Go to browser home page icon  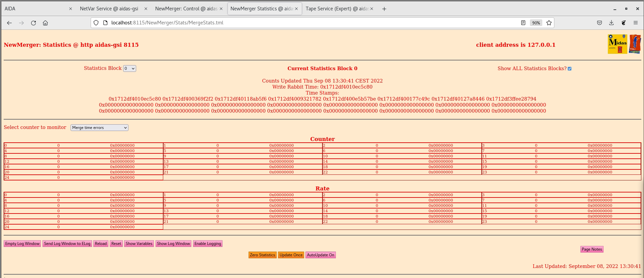click(x=45, y=23)
